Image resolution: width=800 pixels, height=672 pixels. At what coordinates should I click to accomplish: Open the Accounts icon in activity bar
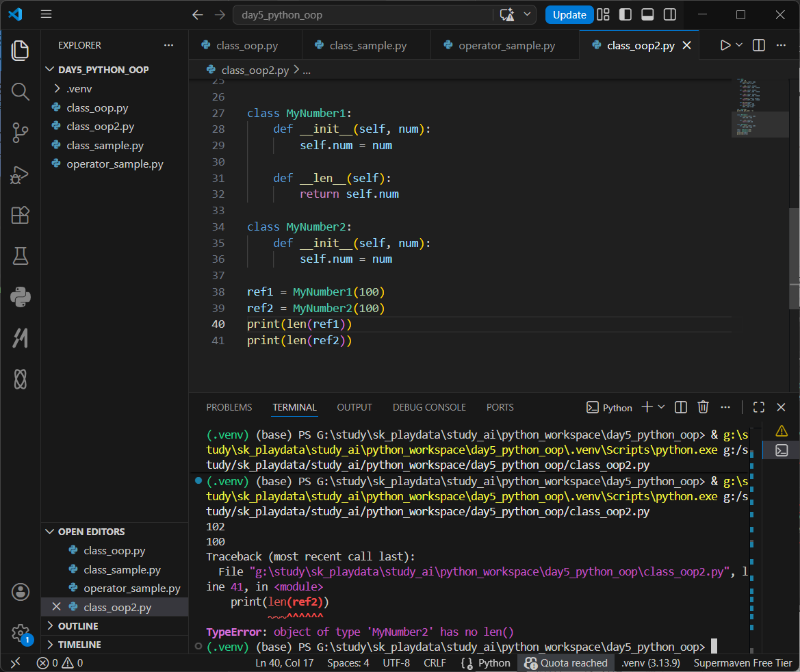pyautogui.click(x=20, y=593)
